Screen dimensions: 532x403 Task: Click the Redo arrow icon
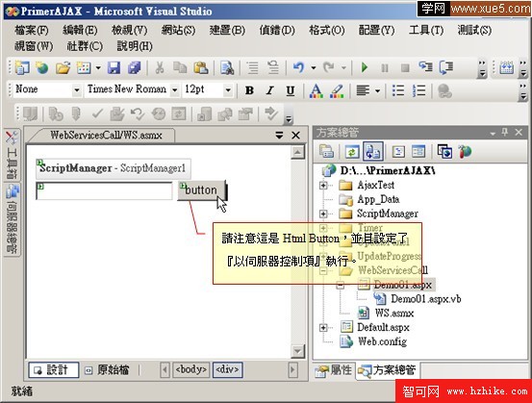point(328,67)
